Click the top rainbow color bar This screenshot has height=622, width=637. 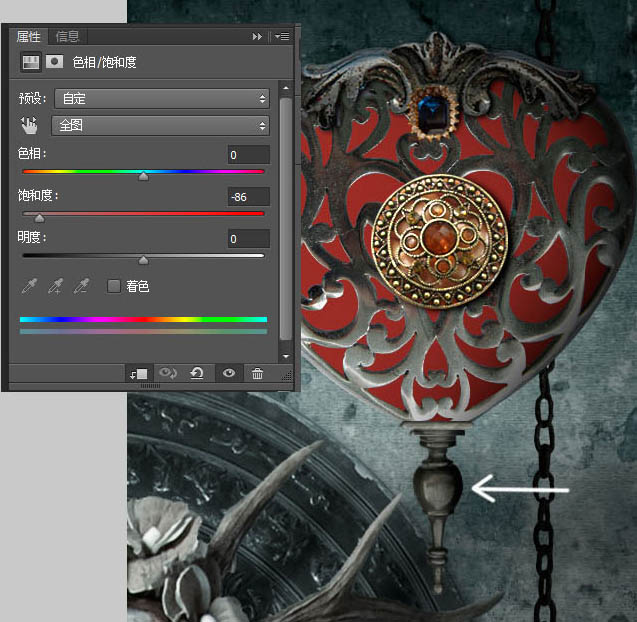tap(143, 320)
